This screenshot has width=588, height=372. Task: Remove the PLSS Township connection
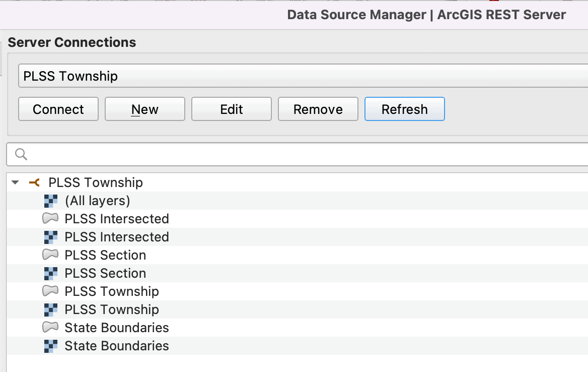(318, 109)
